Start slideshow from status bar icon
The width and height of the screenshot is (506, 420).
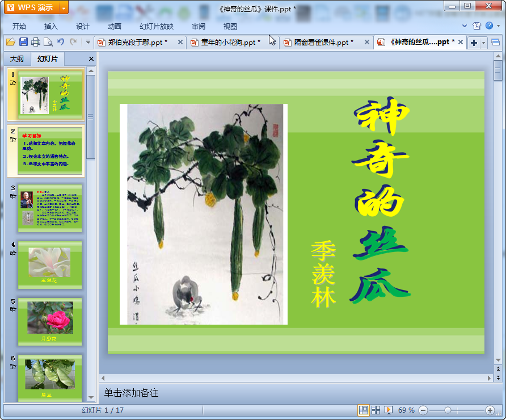(388, 410)
